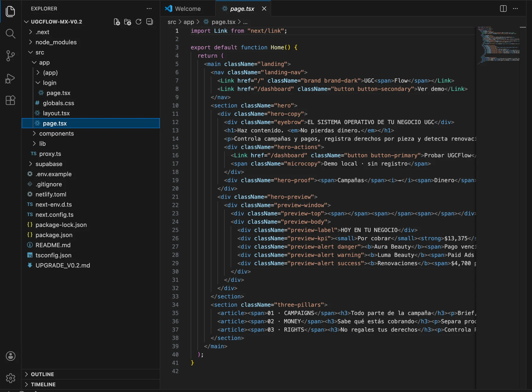Open next-env.d.ts file
532x392 pixels.
pyautogui.click(x=91, y=205)
